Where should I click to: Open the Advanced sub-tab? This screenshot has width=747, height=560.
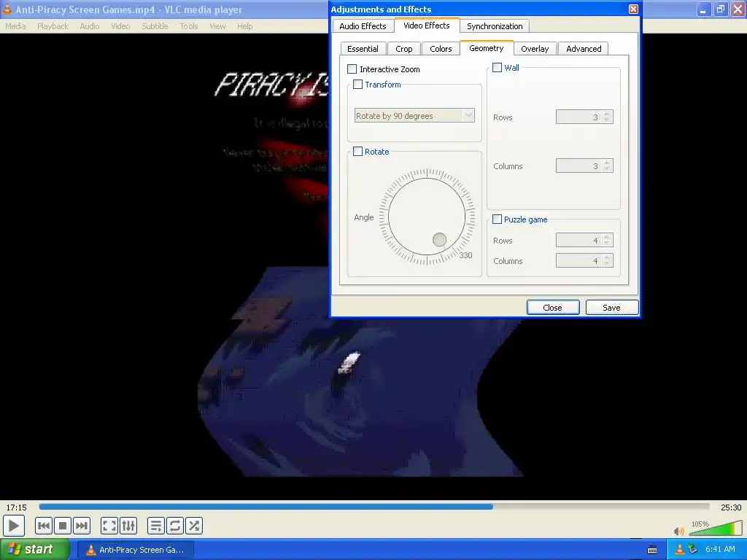click(584, 49)
